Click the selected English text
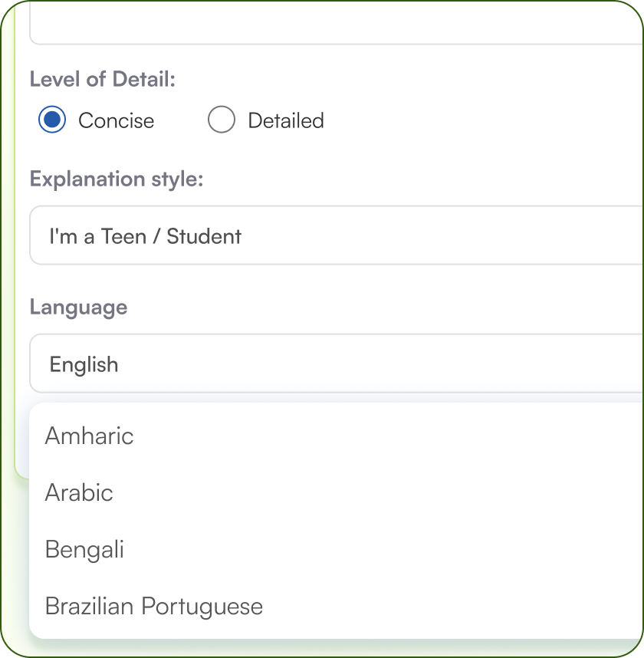Screen dimensions: 644x658 tap(84, 364)
